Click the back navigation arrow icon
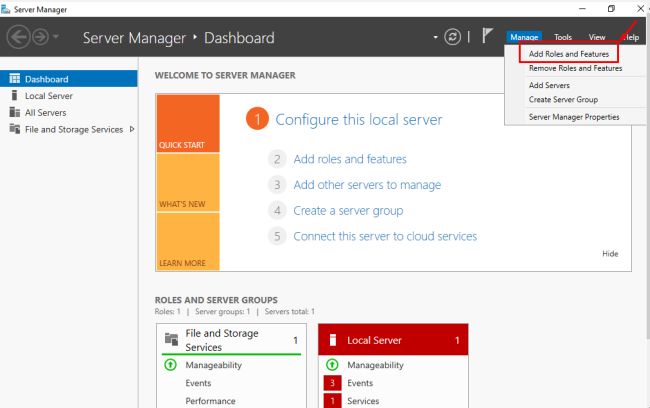 tap(19, 38)
